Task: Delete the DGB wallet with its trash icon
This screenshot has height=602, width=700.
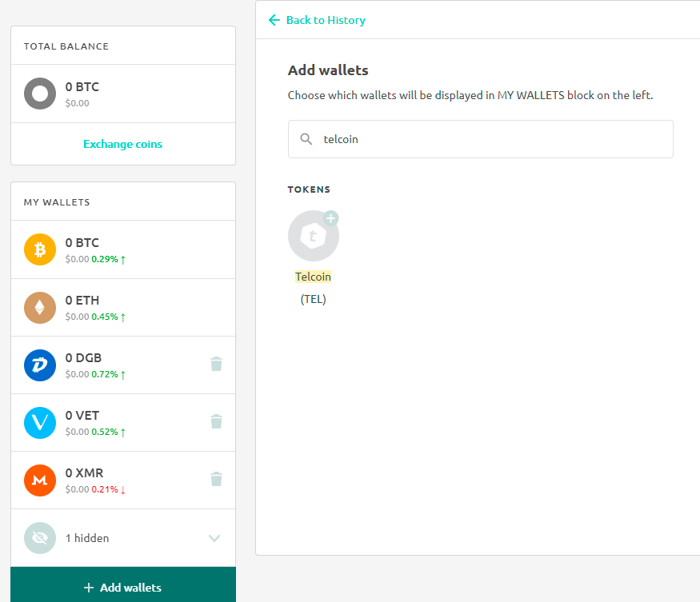Action: click(x=217, y=364)
